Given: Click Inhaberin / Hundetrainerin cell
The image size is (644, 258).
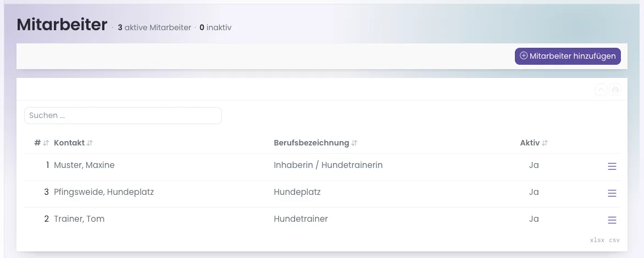Looking at the screenshot, I should coord(328,165).
